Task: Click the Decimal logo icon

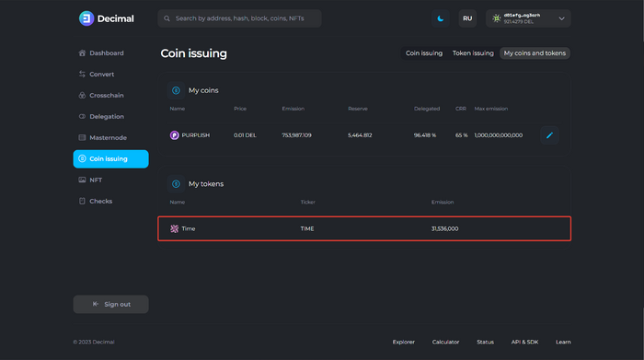Action: pyautogui.click(x=86, y=18)
